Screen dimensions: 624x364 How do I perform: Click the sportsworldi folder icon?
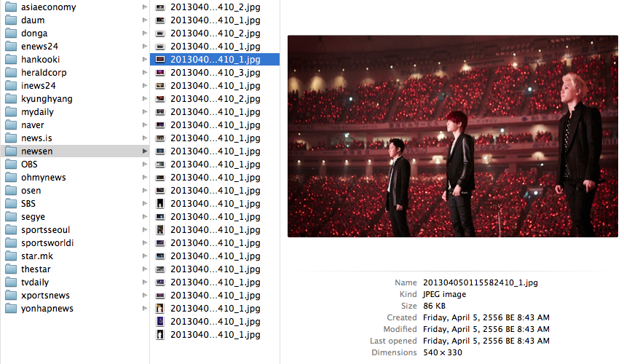(x=11, y=243)
